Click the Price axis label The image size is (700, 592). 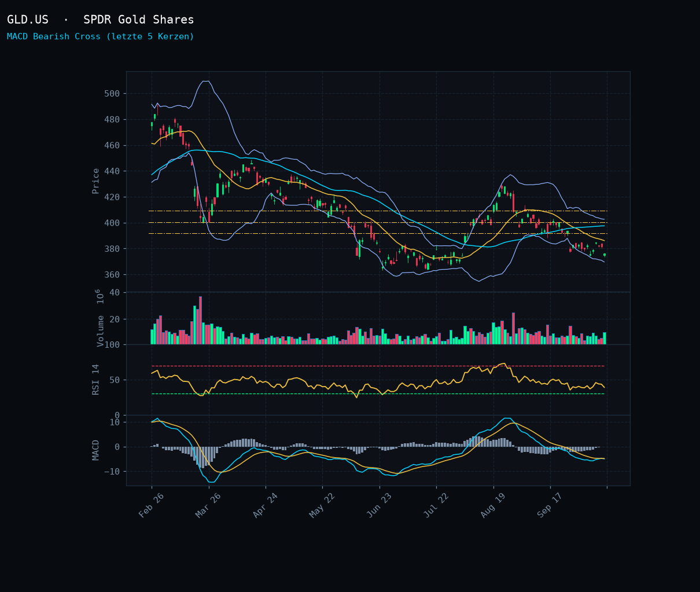coord(96,181)
